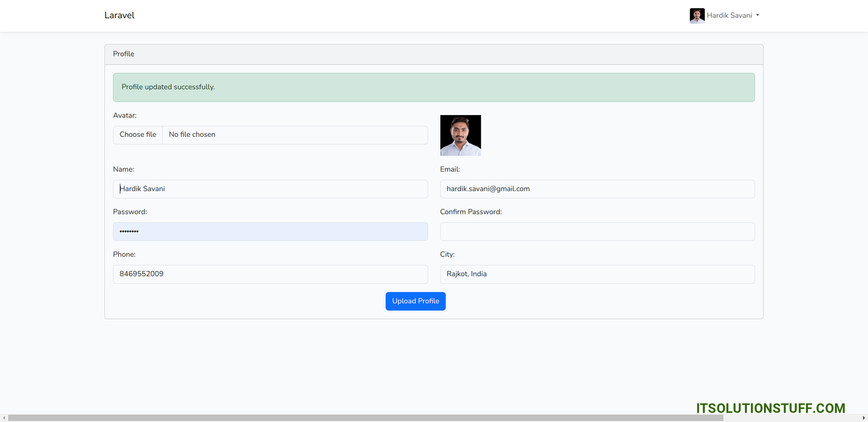
Task: Focus the Phone number field
Action: [270, 274]
